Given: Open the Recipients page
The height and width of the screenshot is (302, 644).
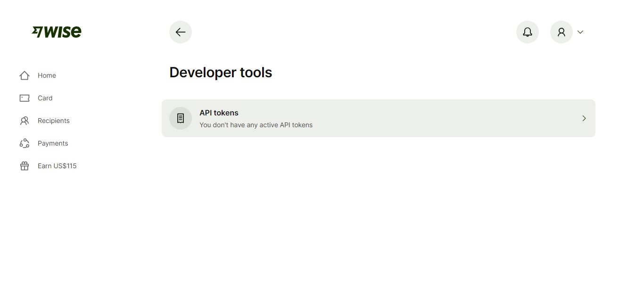Looking at the screenshot, I should [53, 121].
